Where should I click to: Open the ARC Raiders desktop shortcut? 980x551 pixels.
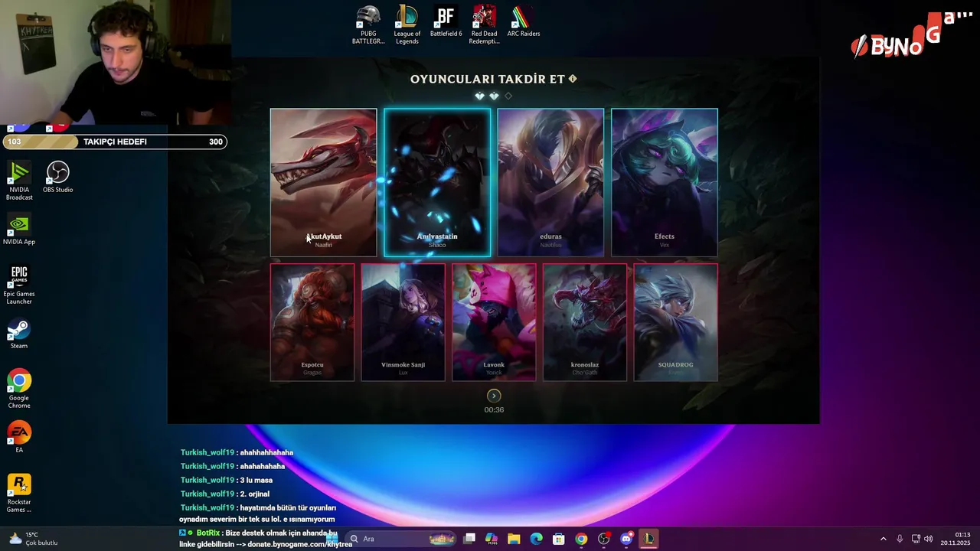(524, 22)
